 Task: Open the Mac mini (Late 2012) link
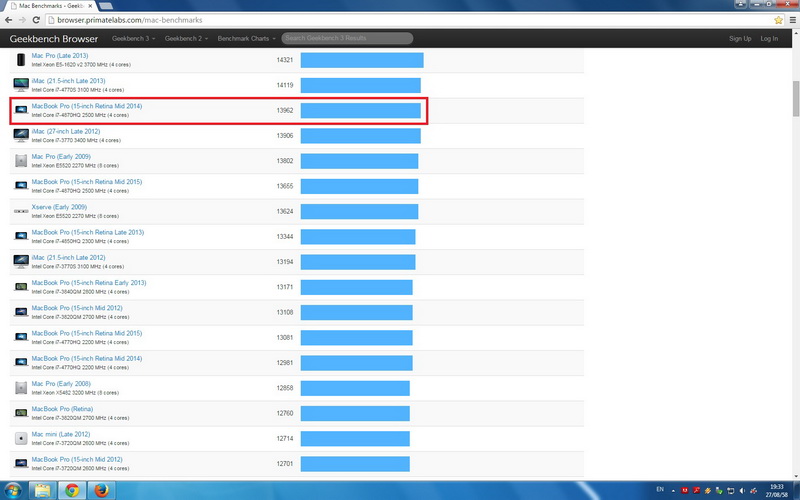[x=61, y=434]
